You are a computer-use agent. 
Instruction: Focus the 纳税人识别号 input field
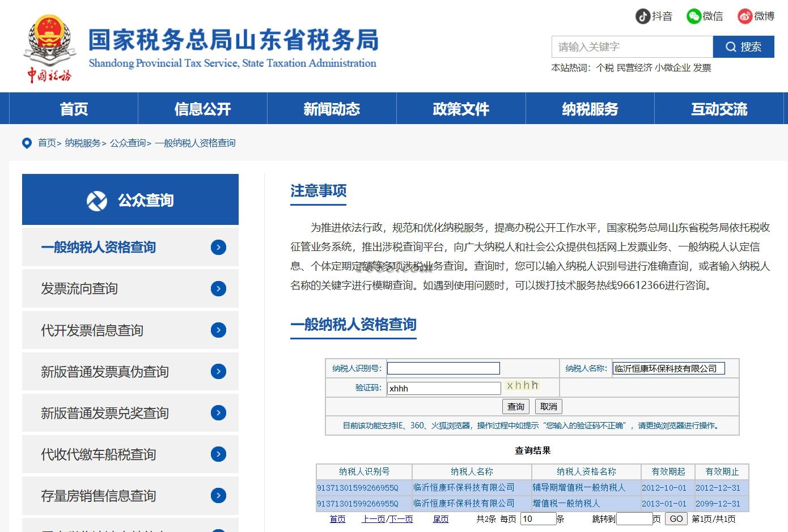(443, 368)
